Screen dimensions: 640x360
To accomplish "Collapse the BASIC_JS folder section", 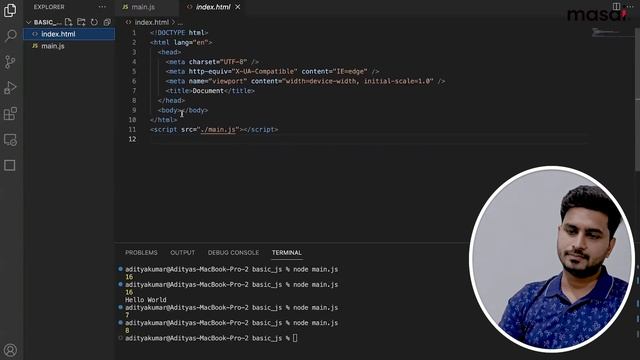I will coord(43,22).
